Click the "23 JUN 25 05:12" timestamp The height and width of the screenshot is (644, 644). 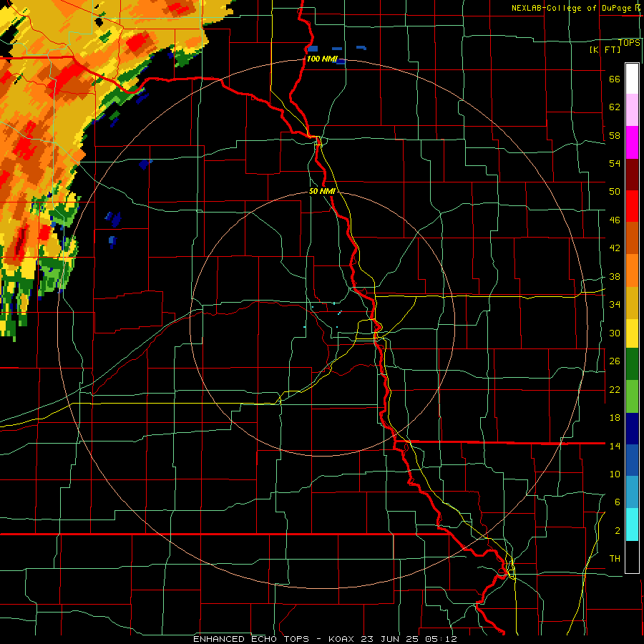coord(409,639)
